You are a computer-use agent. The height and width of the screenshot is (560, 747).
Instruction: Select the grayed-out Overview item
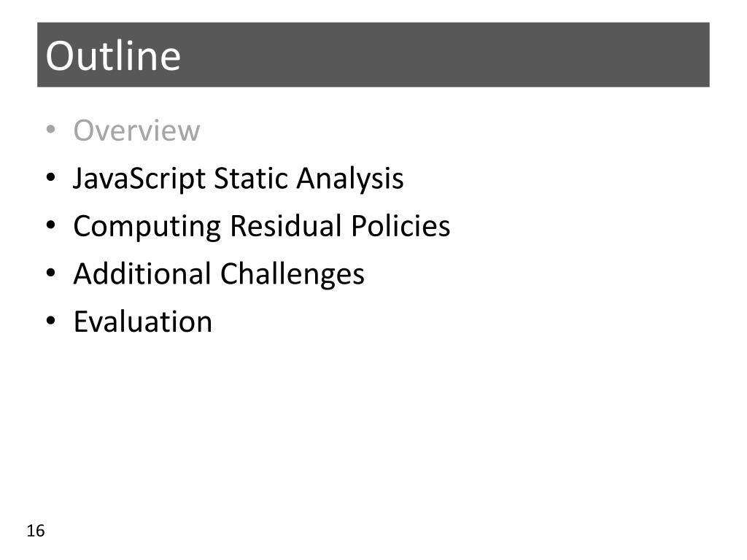[136, 130]
